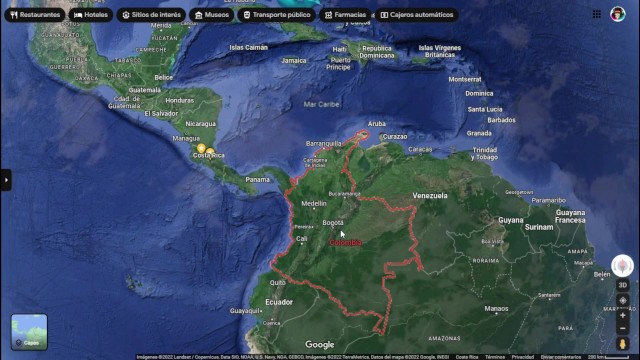Zoom out with the minus button
This screenshot has width=640, height=360.
tap(622, 328)
